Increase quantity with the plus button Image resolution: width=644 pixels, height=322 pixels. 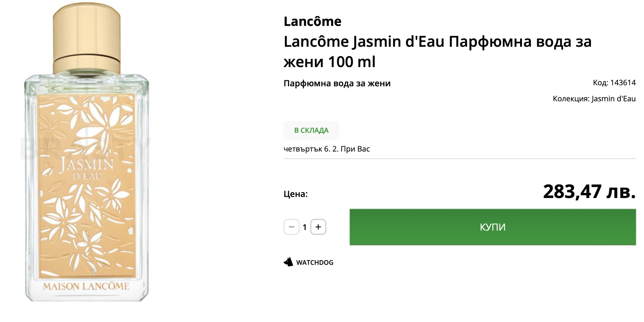coord(318,227)
